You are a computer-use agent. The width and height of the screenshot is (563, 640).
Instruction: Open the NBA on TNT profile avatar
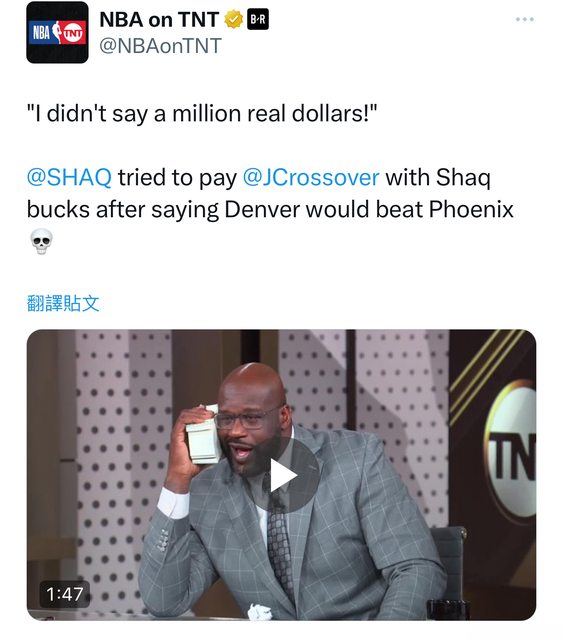point(57,32)
